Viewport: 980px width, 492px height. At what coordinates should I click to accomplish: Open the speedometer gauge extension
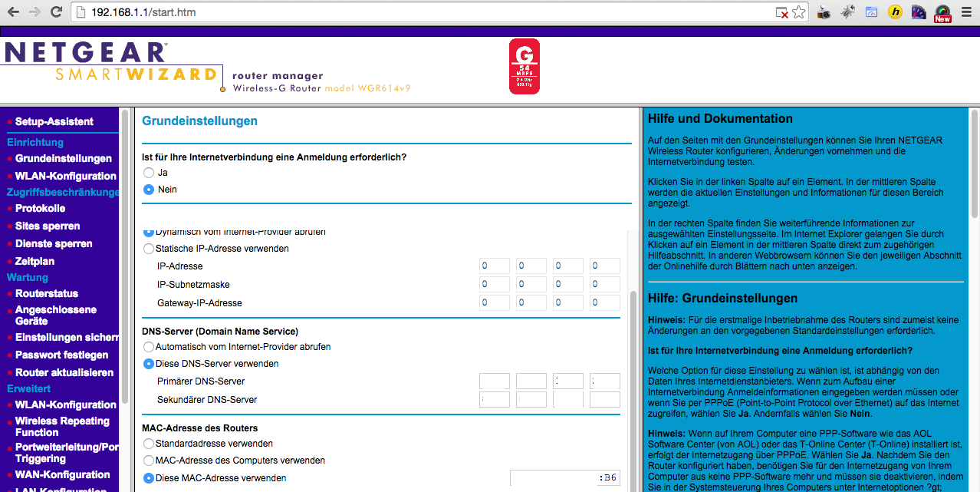click(x=919, y=12)
